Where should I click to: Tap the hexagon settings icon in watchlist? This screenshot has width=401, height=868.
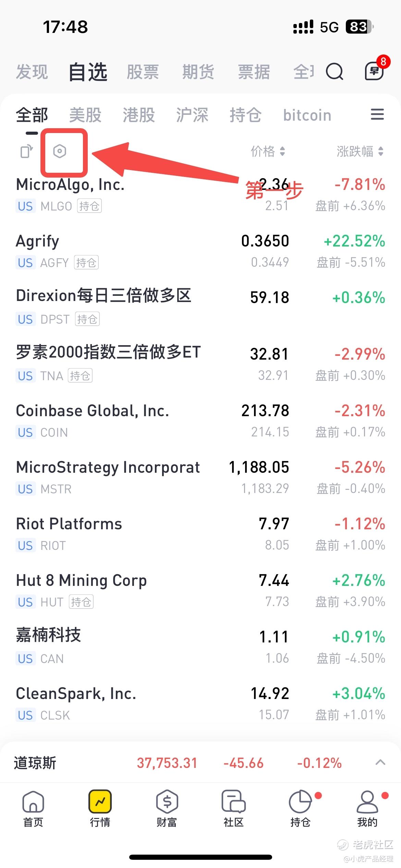coord(60,151)
